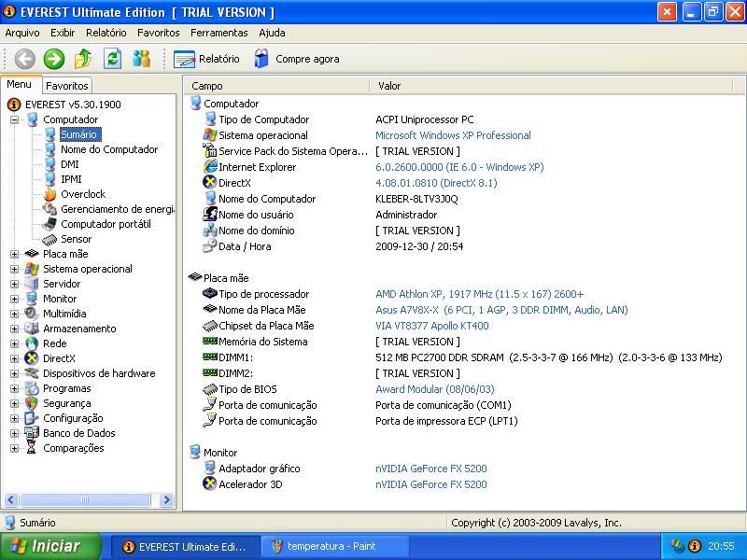Select the DMI tree item
This screenshot has width=747, height=560.
coord(69,164)
